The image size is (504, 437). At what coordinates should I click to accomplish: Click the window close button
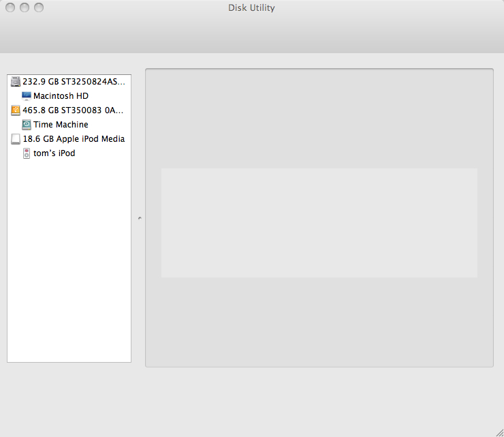(x=10, y=7)
